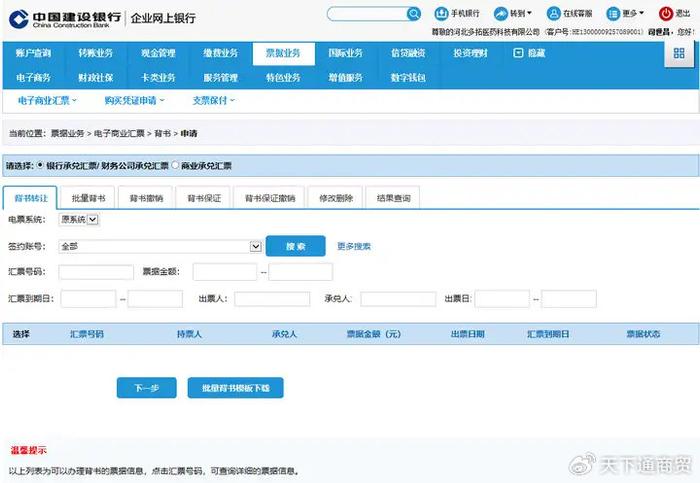Click the 出票日 end date field
The width and height of the screenshot is (700, 483).
pos(569,299)
